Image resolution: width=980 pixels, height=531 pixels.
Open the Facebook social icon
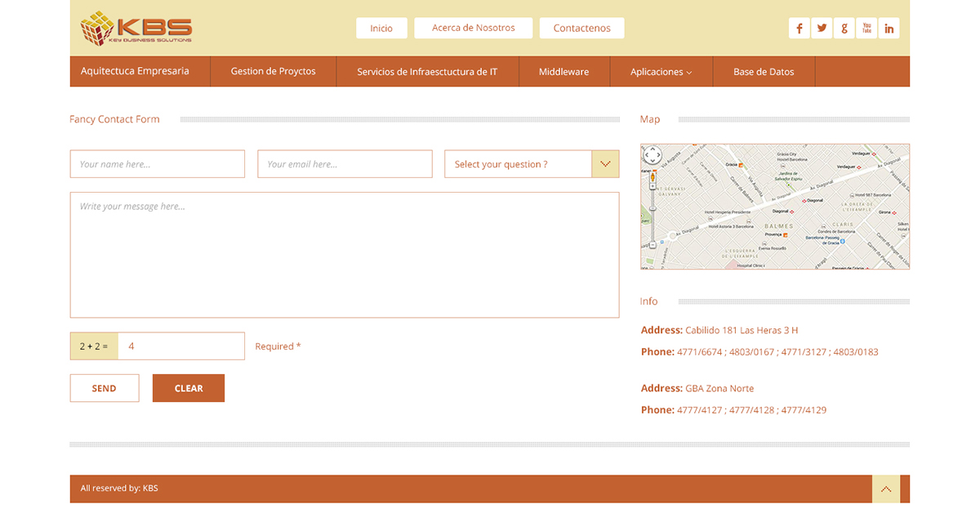tap(799, 29)
